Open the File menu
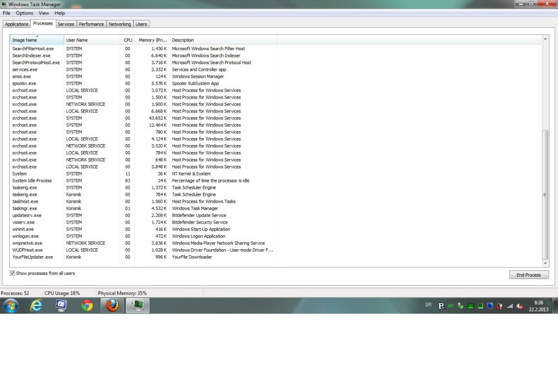The height and width of the screenshot is (392, 558). click(7, 13)
